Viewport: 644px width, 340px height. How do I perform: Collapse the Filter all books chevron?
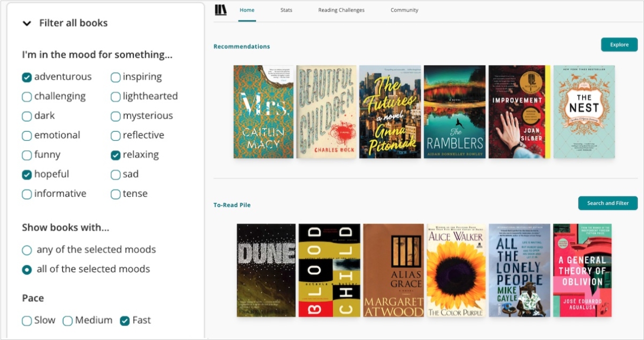coord(27,23)
